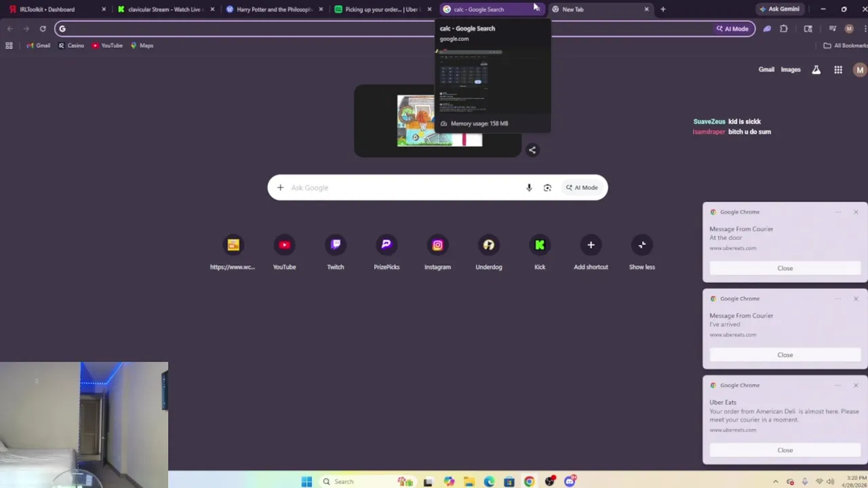Click AI Mode in the Ask Google box
The width and height of the screenshot is (868, 488).
pos(582,188)
